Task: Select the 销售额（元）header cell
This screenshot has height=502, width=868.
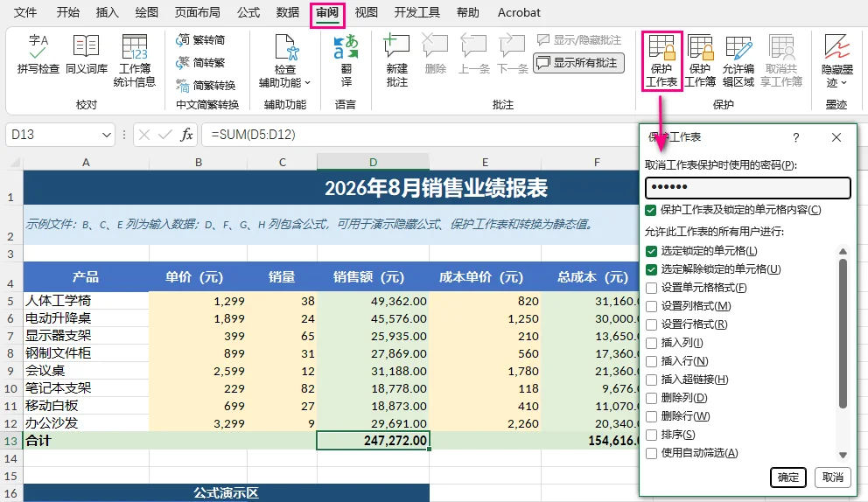Action: click(x=373, y=276)
